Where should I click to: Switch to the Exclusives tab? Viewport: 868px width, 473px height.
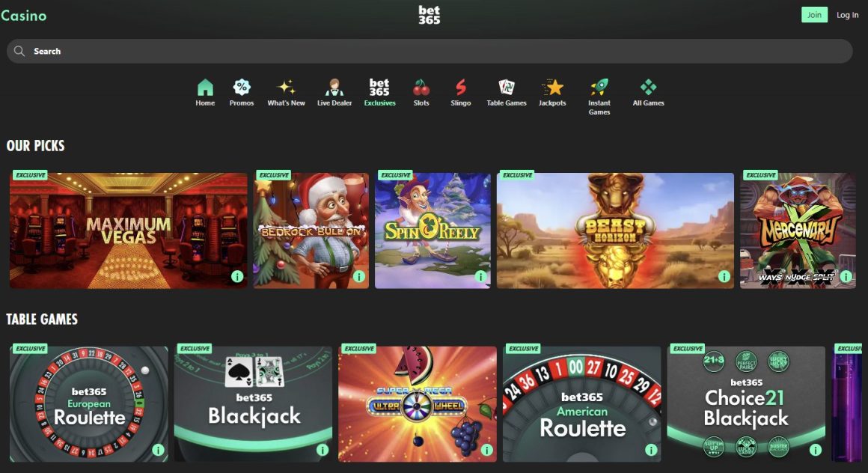coord(379,93)
